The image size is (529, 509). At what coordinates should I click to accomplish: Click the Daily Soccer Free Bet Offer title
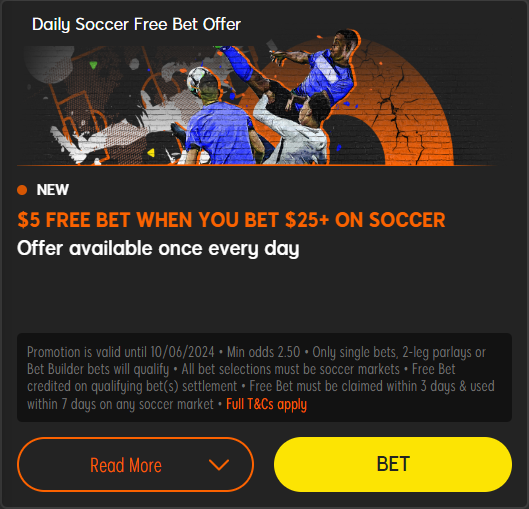(136, 24)
